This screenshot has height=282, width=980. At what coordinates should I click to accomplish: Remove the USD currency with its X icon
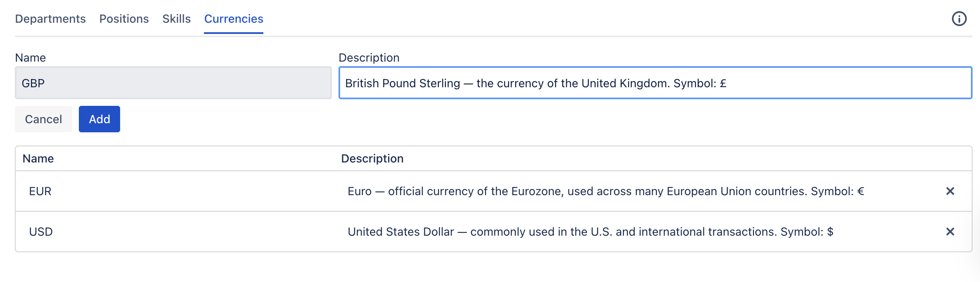click(950, 232)
